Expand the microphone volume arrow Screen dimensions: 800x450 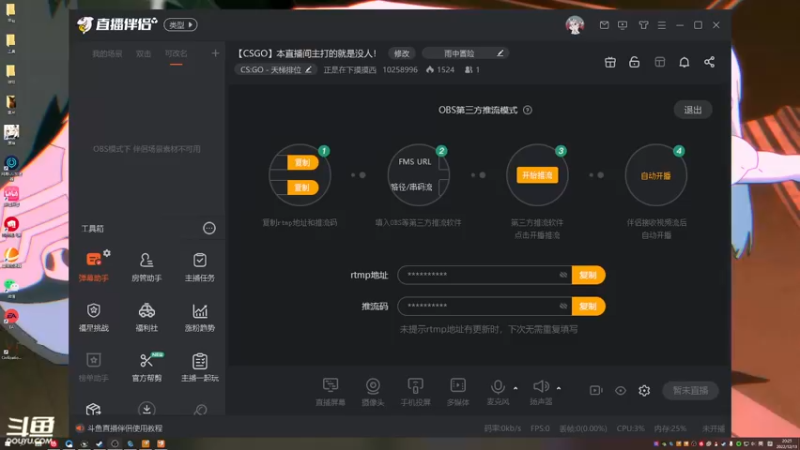[515, 388]
